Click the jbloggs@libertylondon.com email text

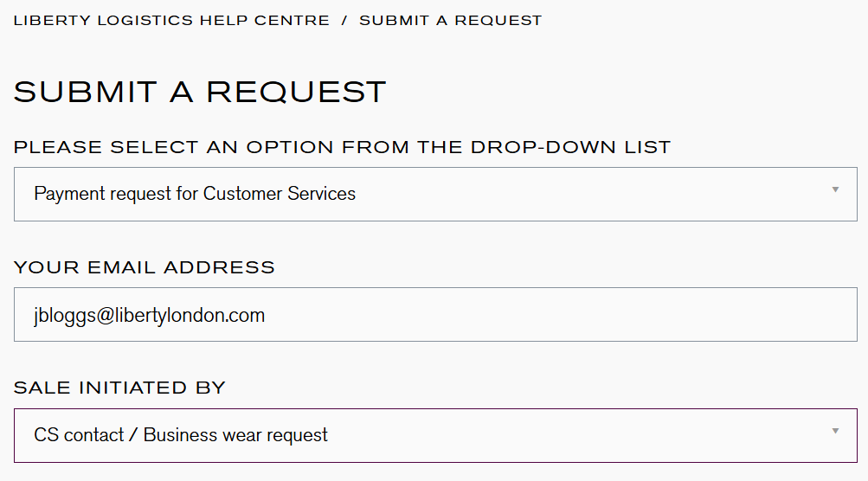149,315
